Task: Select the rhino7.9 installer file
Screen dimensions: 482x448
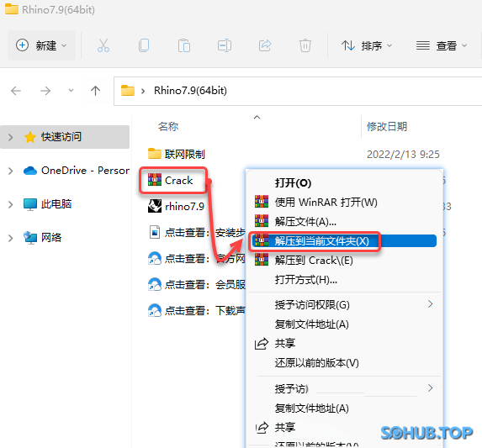Action: pos(176,206)
